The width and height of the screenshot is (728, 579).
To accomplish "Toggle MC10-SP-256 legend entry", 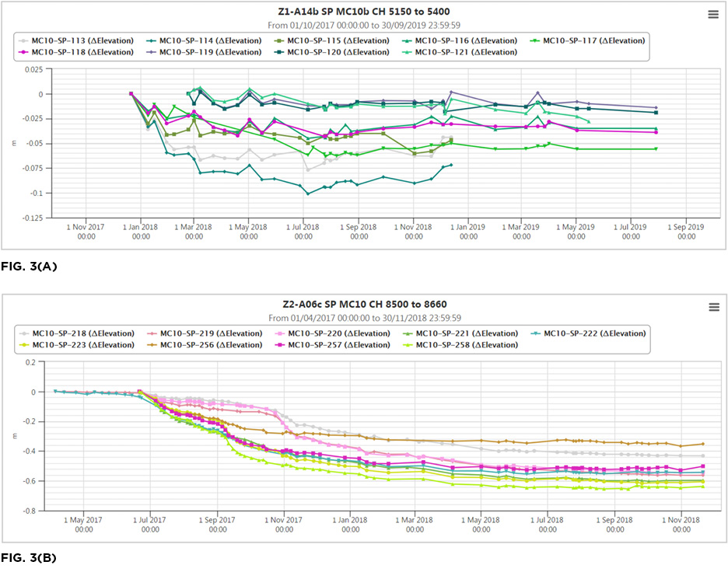I will pyautogui.click(x=210, y=344).
